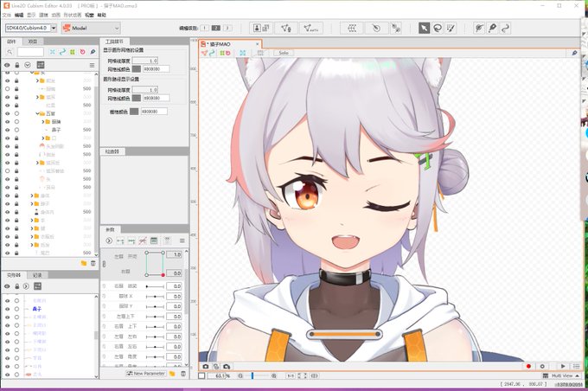Click the header eye icon in deformer panel
The height and width of the screenshot is (391, 588).
[7, 286]
